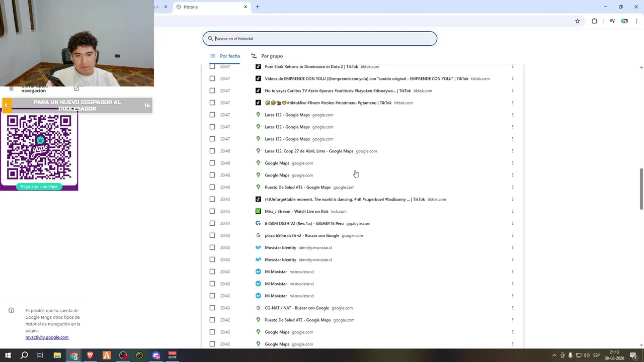Check the Unforgettable moment TikTok entry

point(212,199)
